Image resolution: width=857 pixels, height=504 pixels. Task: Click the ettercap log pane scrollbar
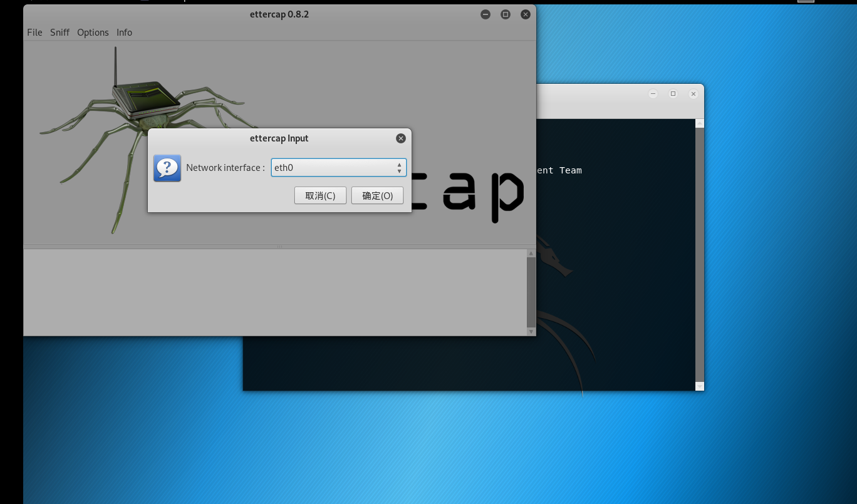(531, 292)
